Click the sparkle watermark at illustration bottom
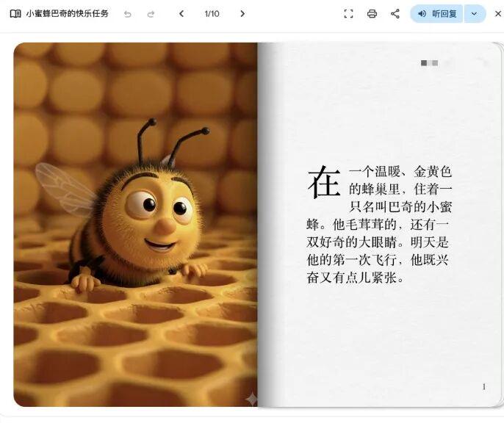This screenshot has width=504, height=423. tap(251, 399)
